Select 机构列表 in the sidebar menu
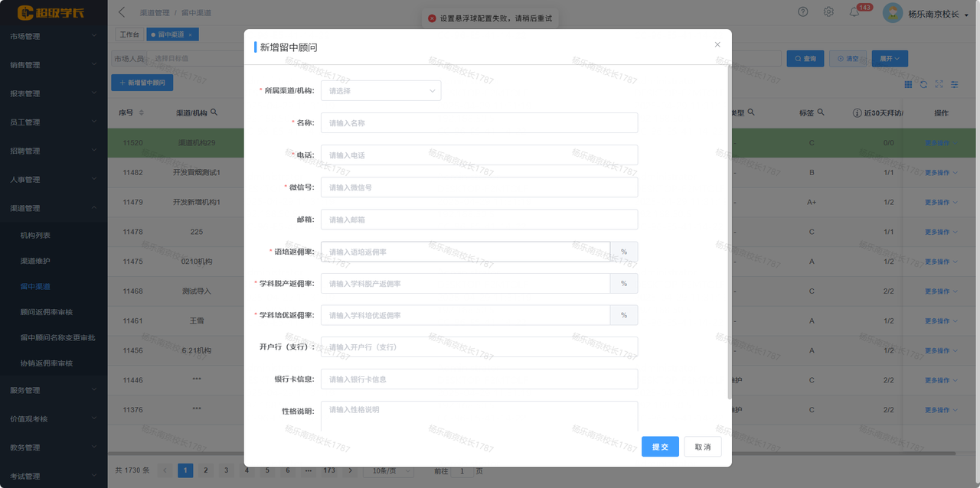Screen dimensions: 980x488 coord(35,236)
